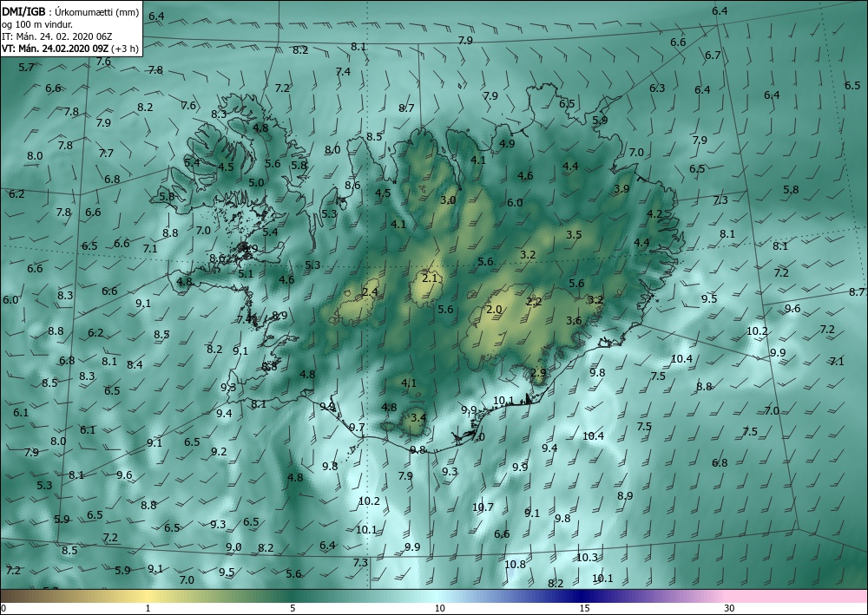Click the map value '7.7'
The width and height of the screenshot is (868, 615).
(x=106, y=154)
